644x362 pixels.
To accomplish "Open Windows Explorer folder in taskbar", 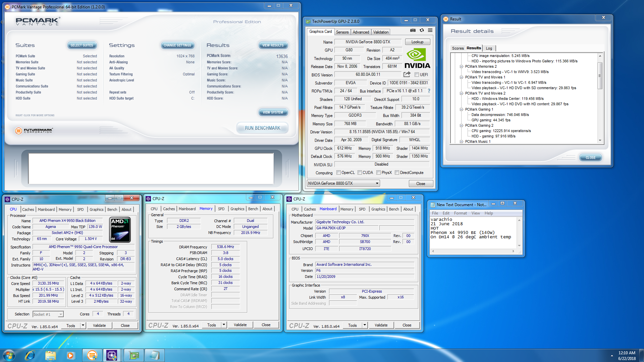I will pyautogui.click(x=50, y=355).
